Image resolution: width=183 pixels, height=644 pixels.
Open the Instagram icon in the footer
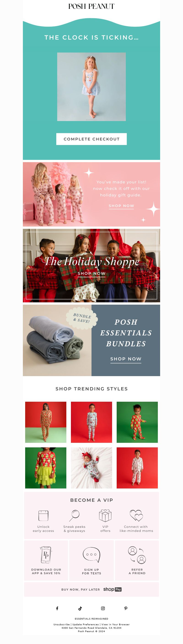tap(103, 608)
